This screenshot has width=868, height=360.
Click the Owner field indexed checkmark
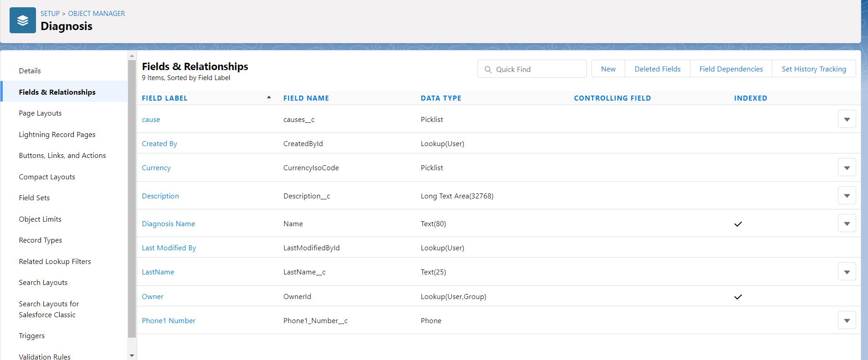[738, 297]
